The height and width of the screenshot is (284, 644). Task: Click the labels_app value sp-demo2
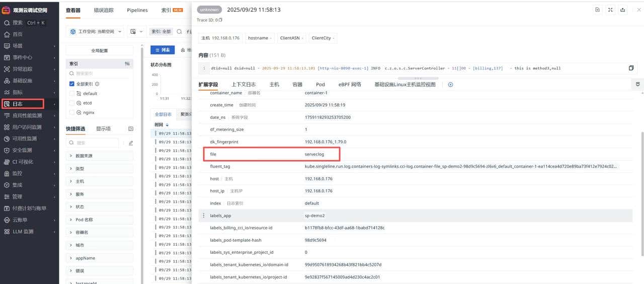point(314,216)
